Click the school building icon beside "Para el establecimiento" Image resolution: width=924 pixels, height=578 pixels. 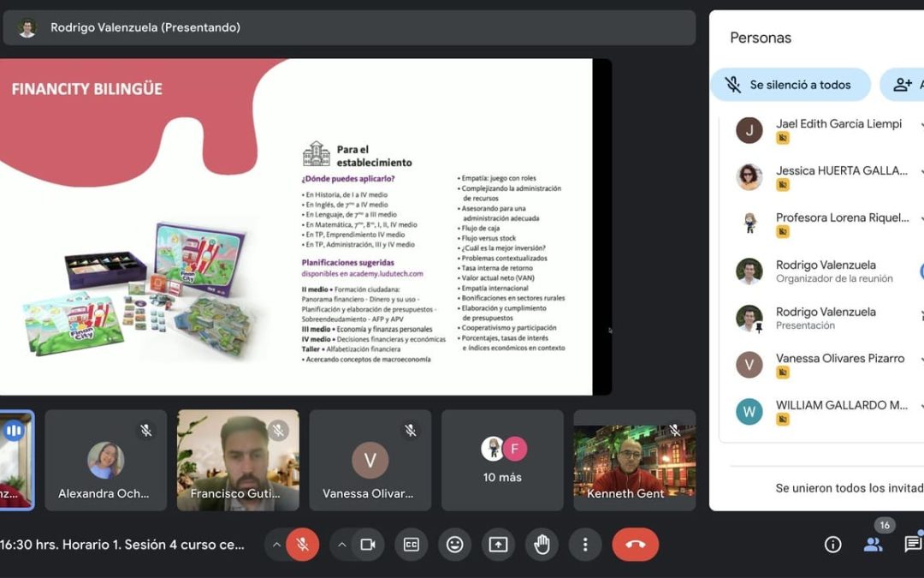pyautogui.click(x=317, y=154)
